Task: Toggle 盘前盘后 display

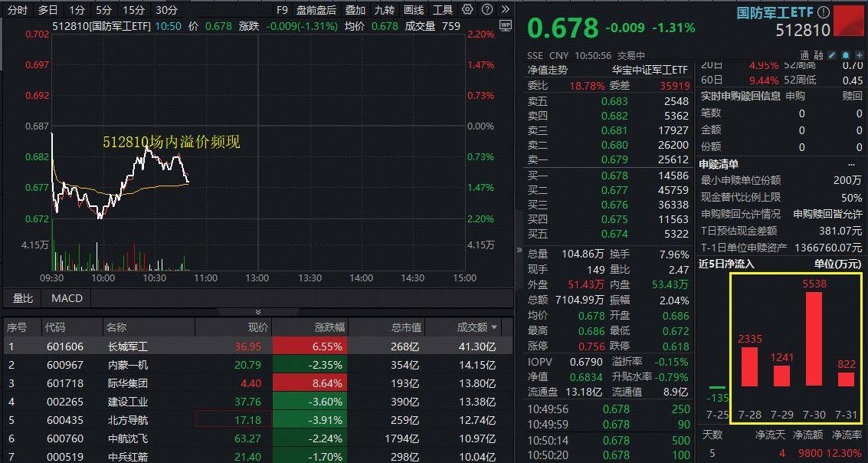Action: coord(316,9)
